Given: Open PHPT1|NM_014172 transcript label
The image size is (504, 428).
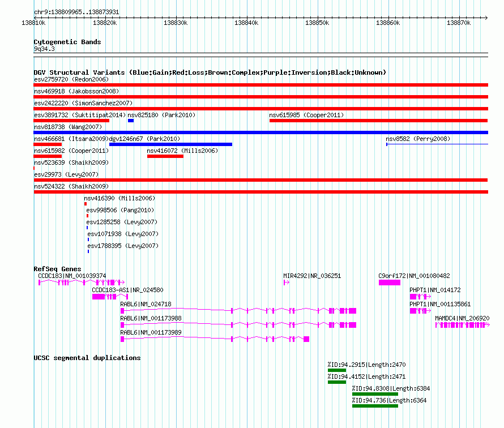Looking at the screenshot, I should (x=435, y=290).
